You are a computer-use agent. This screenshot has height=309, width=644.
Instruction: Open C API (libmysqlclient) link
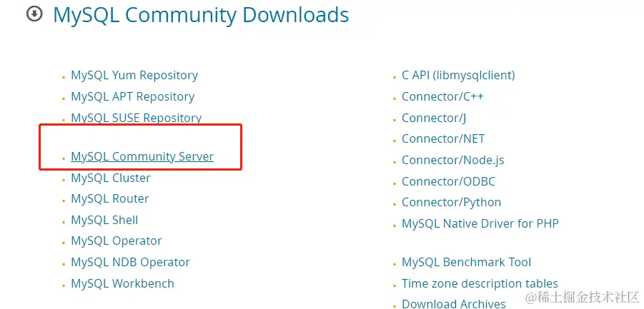[458, 76]
